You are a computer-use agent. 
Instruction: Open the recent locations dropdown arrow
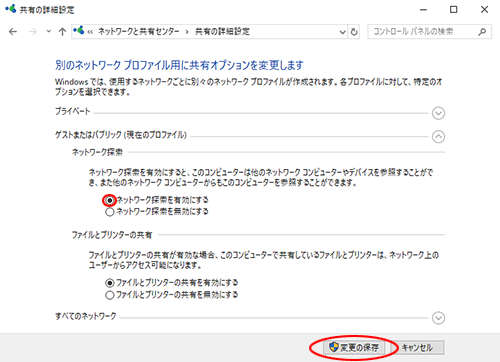(x=49, y=32)
